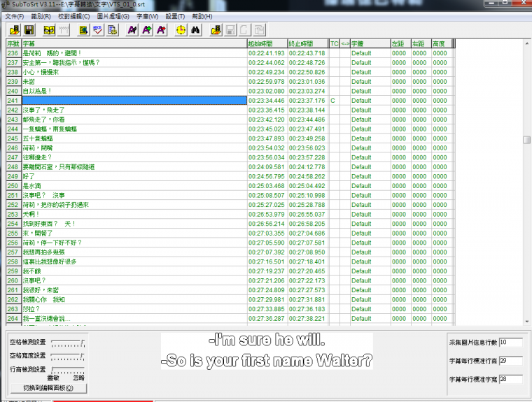The width and height of the screenshot is (532, 402).
Task: Click the 空格寬度設置 slider
Action: click(67, 357)
